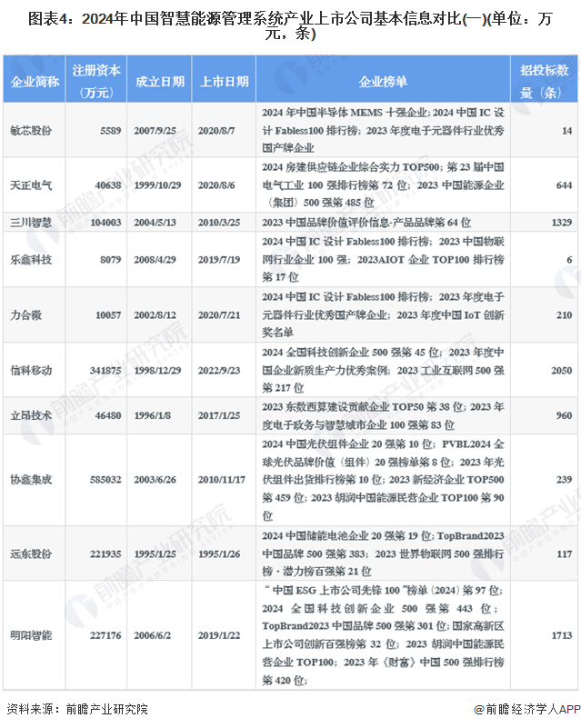Viewport: 581px width, 728px height.
Task: Select the company name 敏芯股份
Action: pos(31,131)
